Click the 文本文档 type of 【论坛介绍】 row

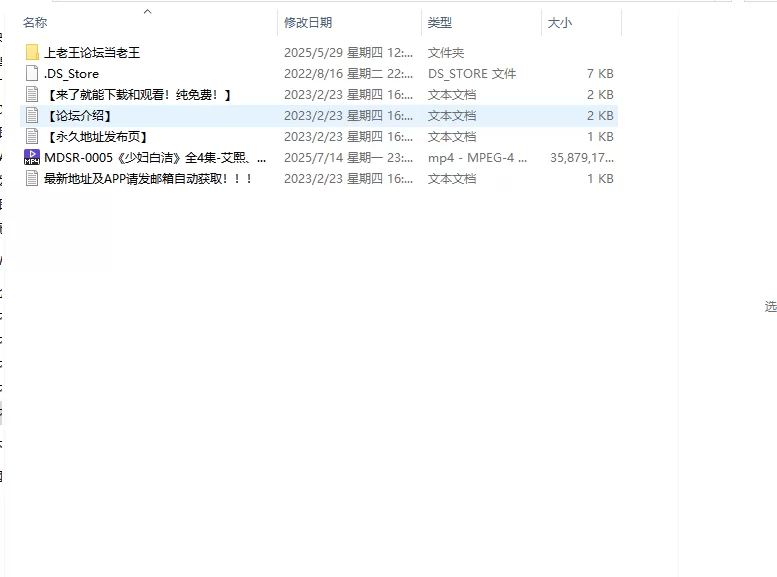tap(452, 115)
